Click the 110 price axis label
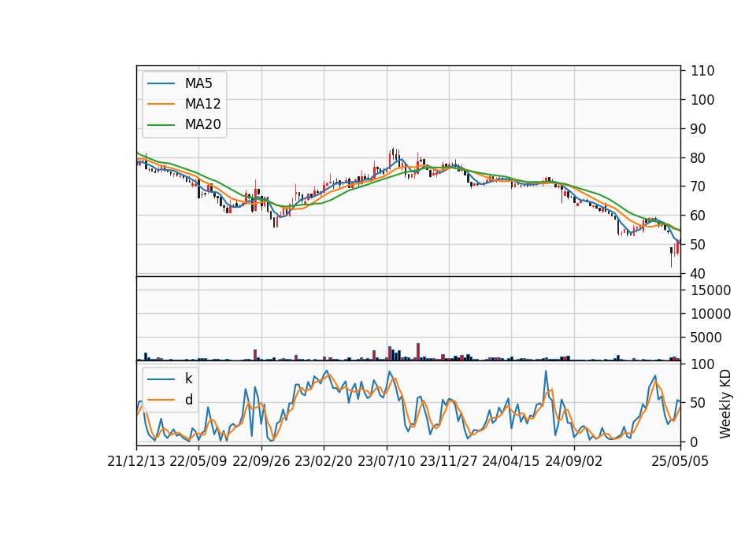Screen dimensions: 756x543 [x=702, y=71]
